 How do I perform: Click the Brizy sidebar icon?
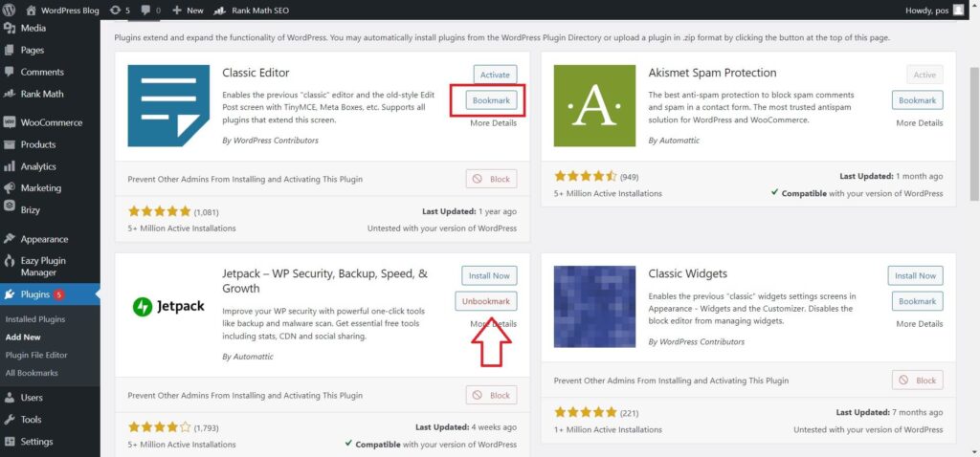click(10, 206)
